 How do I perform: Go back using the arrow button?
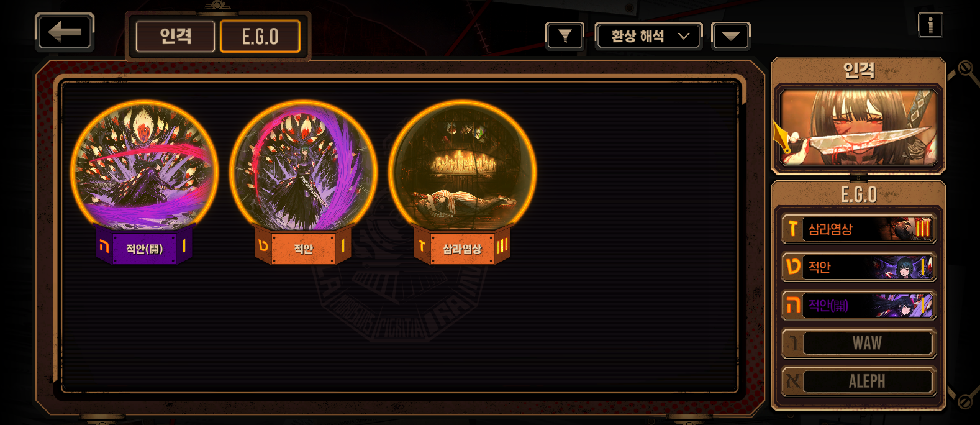click(x=65, y=32)
